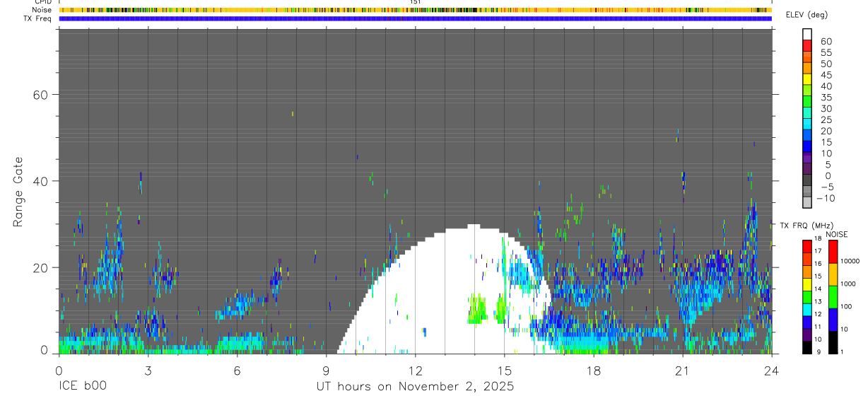Click the '3' hour tick on the x-axis
The height and width of the screenshot is (401, 868).
point(148,371)
